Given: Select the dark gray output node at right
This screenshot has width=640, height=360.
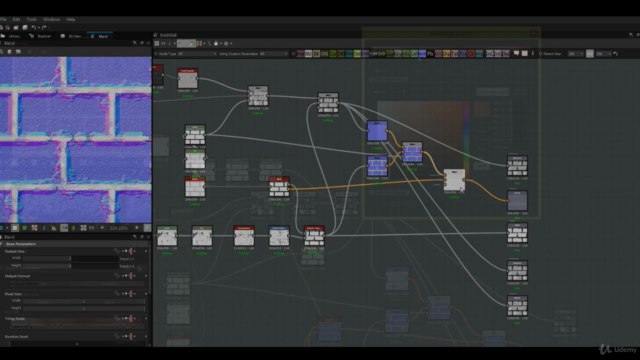Looking at the screenshot, I should (x=517, y=200).
